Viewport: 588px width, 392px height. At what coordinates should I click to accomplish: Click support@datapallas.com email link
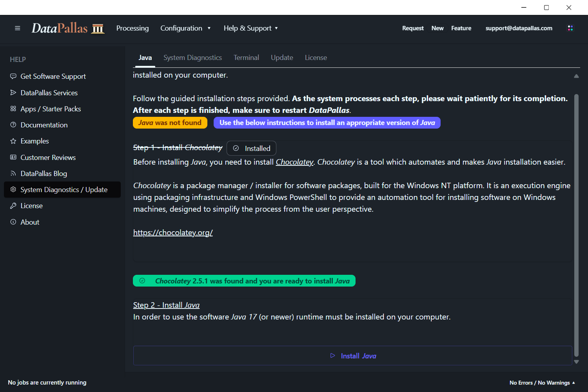519,28
